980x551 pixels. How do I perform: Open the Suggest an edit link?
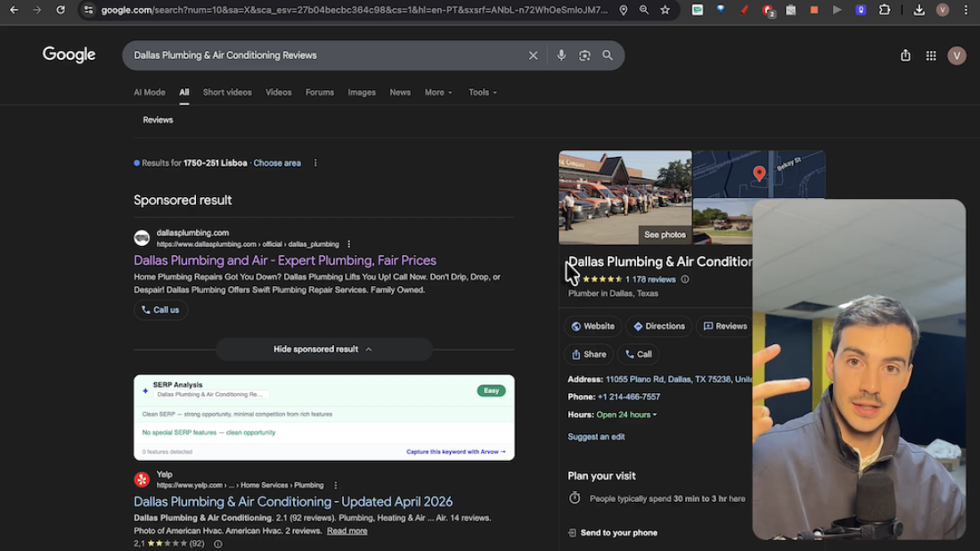point(596,436)
